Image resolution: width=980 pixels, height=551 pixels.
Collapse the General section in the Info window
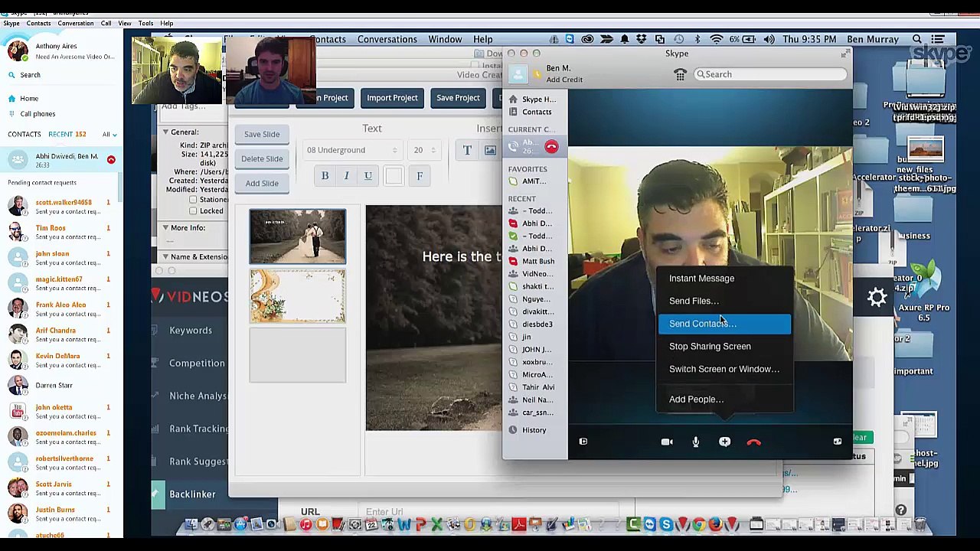coord(165,132)
